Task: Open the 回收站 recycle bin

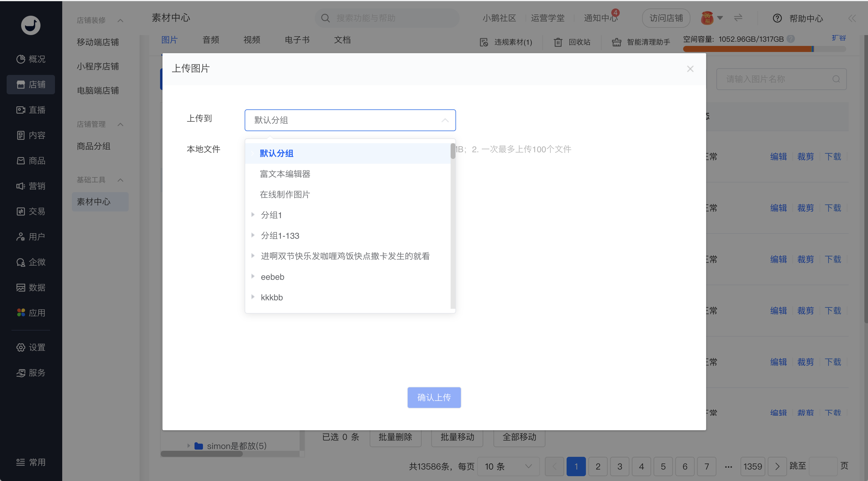Action: click(x=572, y=42)
